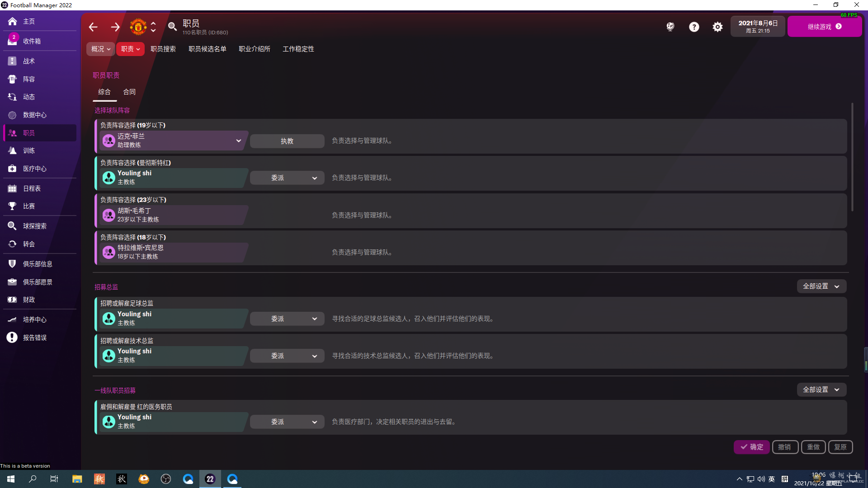Open 主页 home in sidebar
The width and height of the screenshot is (868, 488).
40,21
